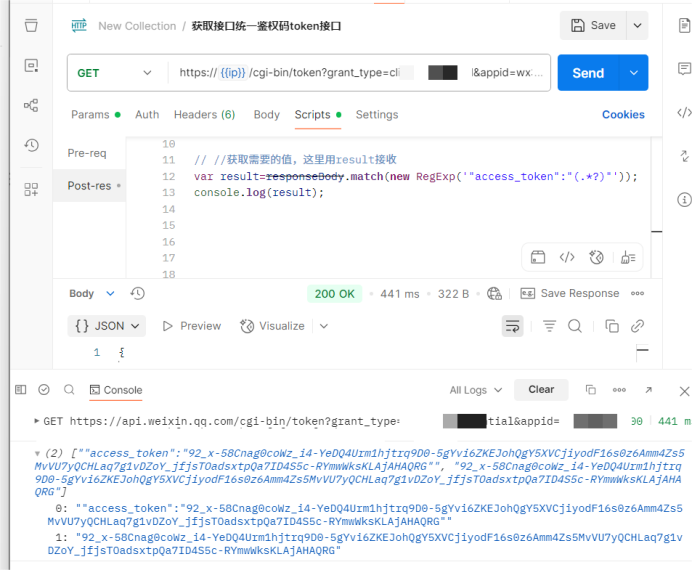Viewport: 693px width, 570px height.
Task: Click the Preview button
Action: coord(192,326)
